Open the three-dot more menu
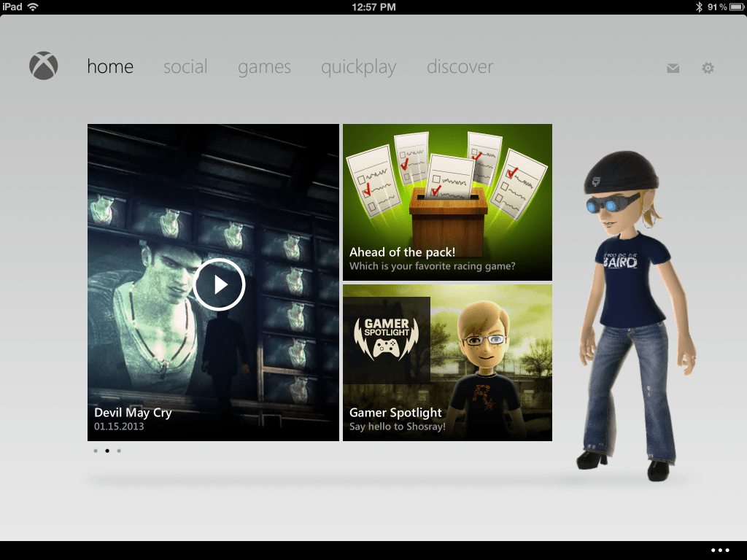The width and height of the screenshot is (747, 560). click(720, 550)
